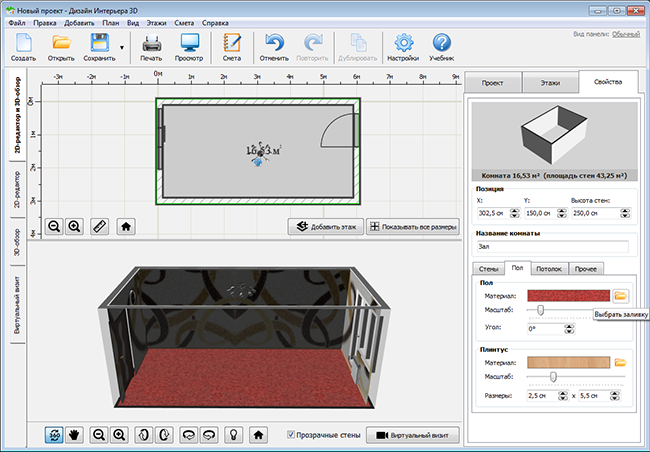Click the Виртуальный визит button

tap(413, 435)
